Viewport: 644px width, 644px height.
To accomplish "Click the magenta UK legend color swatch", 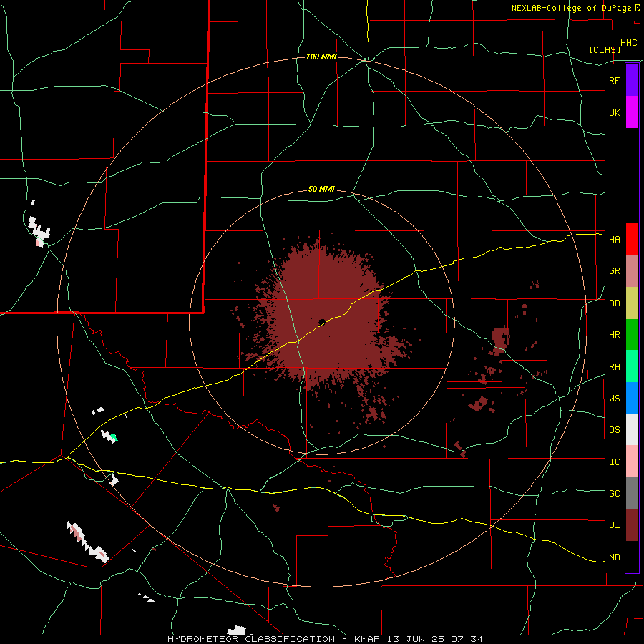I will coord(632,112).
